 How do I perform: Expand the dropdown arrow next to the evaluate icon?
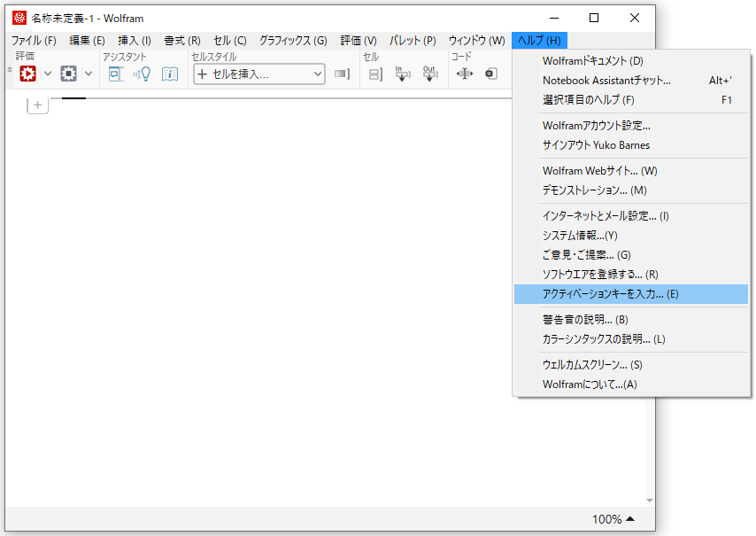pos(47,74)
